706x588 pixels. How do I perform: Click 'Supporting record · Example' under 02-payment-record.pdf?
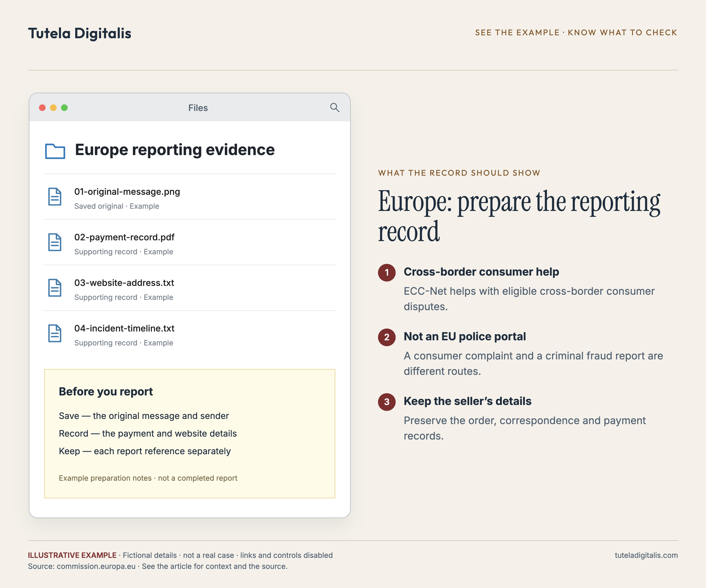click(x=124, y=252)
